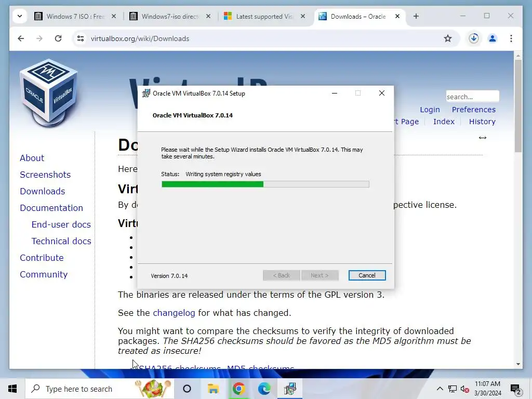Open Downloads in the sidebar
Viewport: 532px width, 399px height.
click(x=43, y=191)
